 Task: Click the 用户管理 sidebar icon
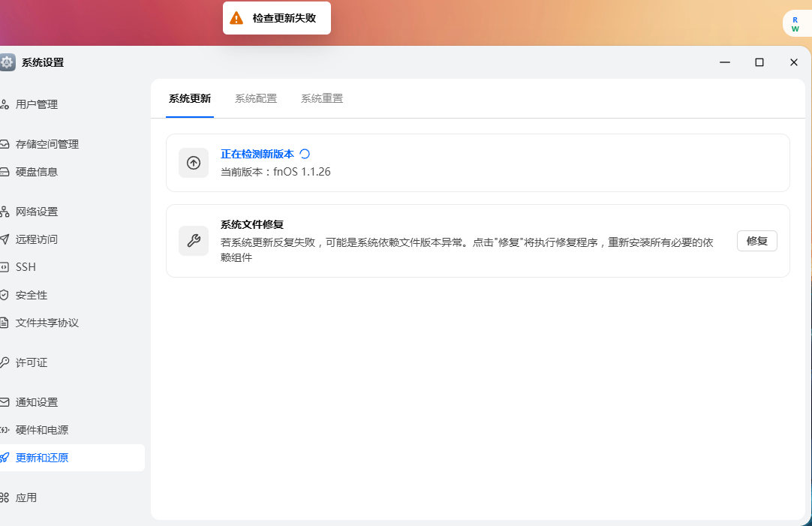click(5, 104)
